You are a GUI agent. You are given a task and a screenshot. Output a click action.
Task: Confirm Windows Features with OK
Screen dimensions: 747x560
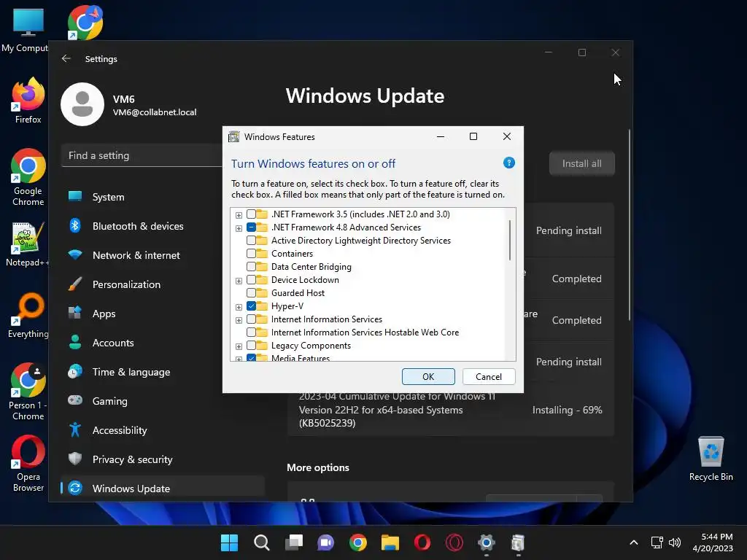click(427, 377)
